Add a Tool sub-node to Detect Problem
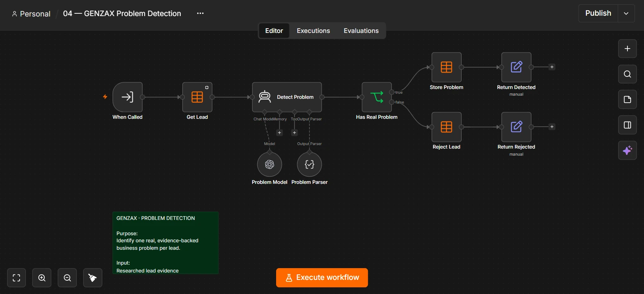Viewport: 644px width, 294px height. (x=295, y=133)
